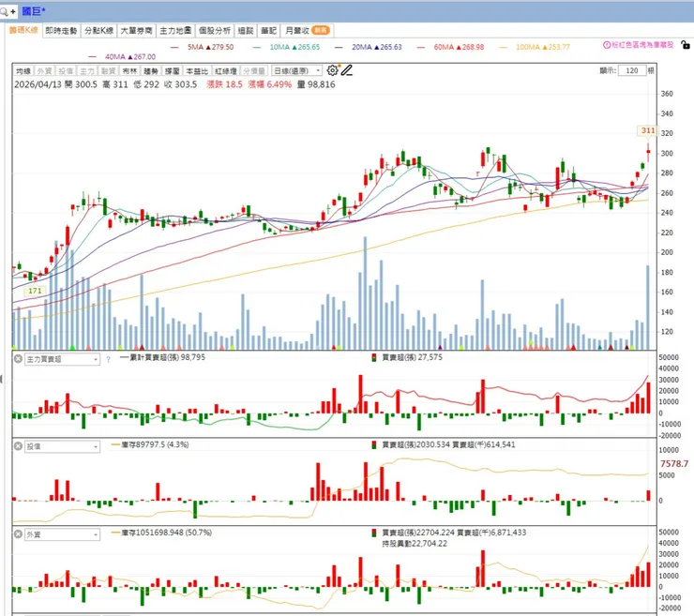
Task: Click the 7578.7 value on 投信 axis
Action: [674, 464]
